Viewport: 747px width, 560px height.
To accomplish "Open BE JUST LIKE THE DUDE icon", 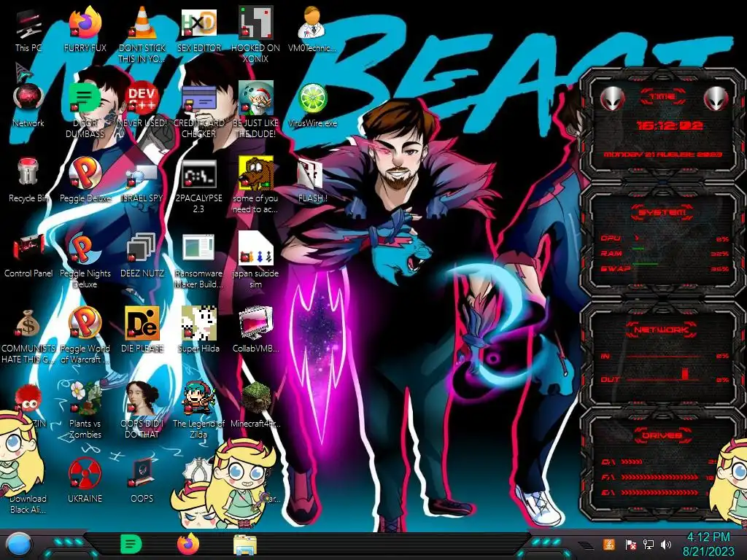I will [x=255, y=109].
